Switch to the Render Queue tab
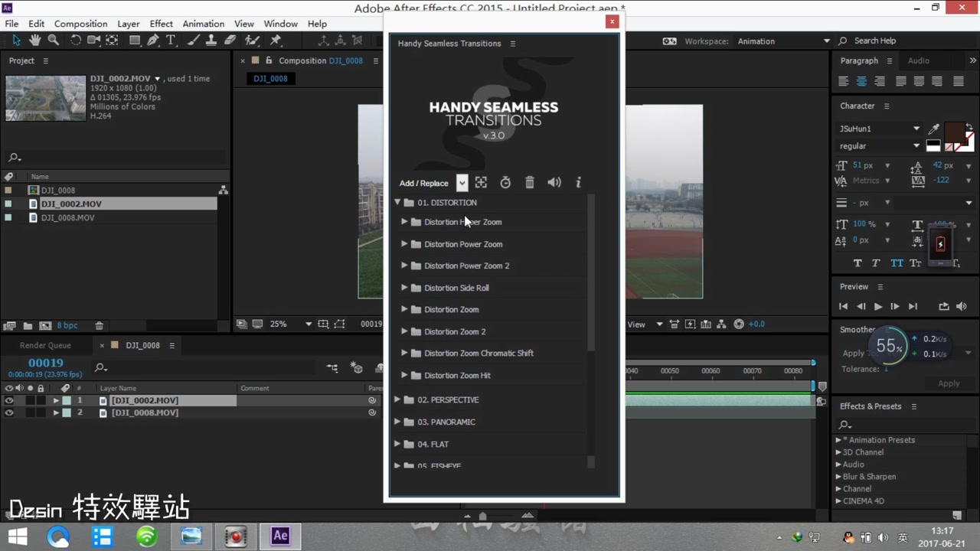The width and height of the screenshot is (980, 551). (45, 345)
